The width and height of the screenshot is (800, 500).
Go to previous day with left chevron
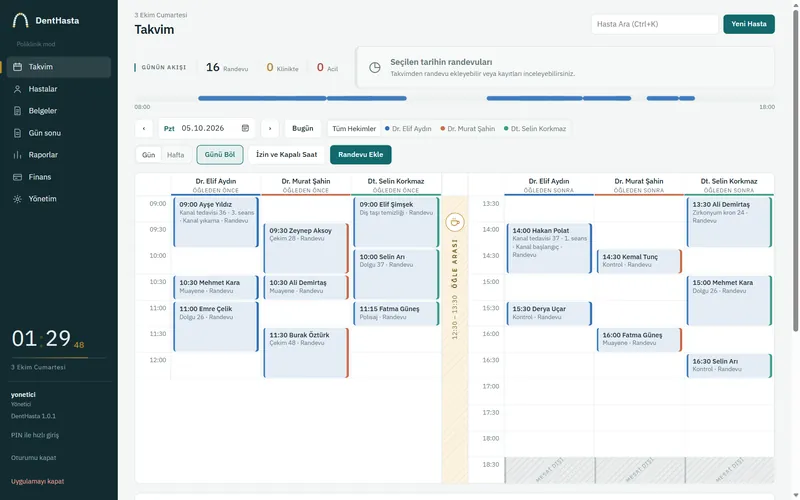click(x=144, y=129)
